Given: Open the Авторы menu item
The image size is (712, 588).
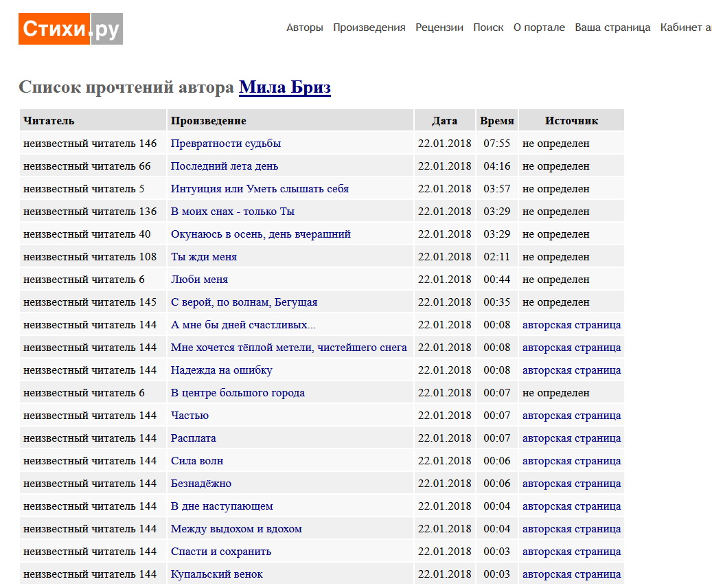Looking at the screenshot, I should pos(304,27).
